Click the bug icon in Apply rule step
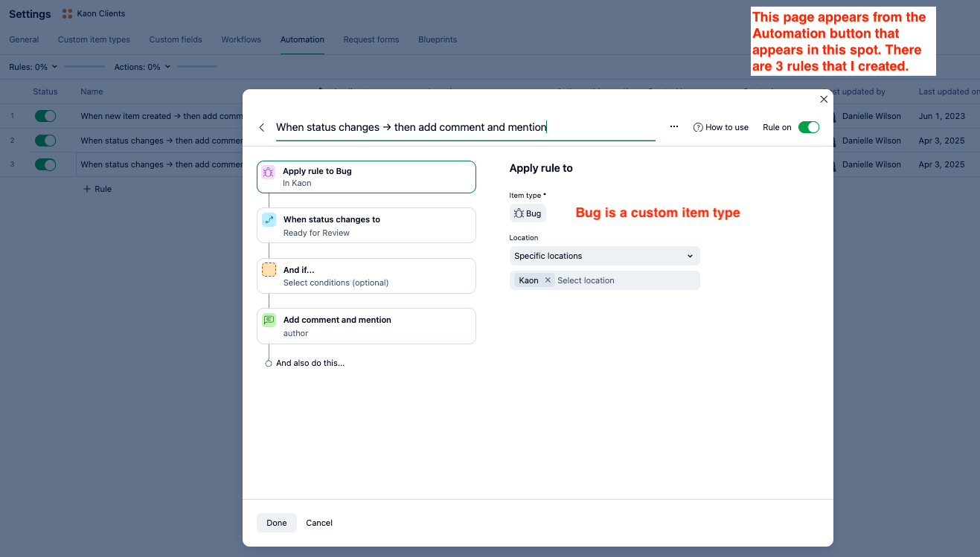980x557 pixels. [269, 172]
